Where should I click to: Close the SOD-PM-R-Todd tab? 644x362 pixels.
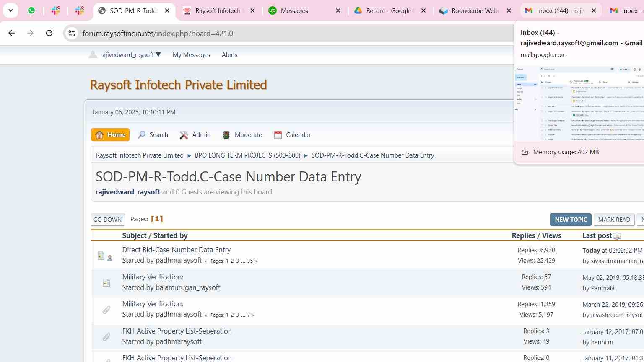(167, 10)
